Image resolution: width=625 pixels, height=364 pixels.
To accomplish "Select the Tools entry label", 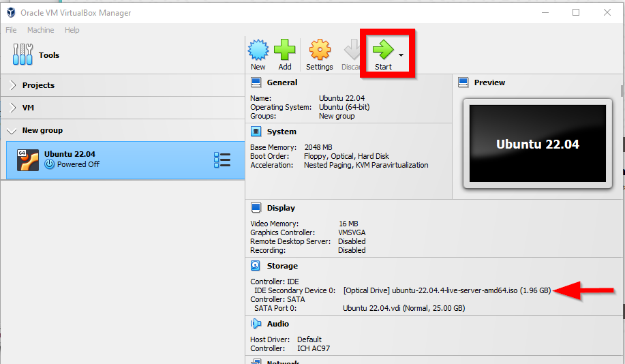I will 49,55.
